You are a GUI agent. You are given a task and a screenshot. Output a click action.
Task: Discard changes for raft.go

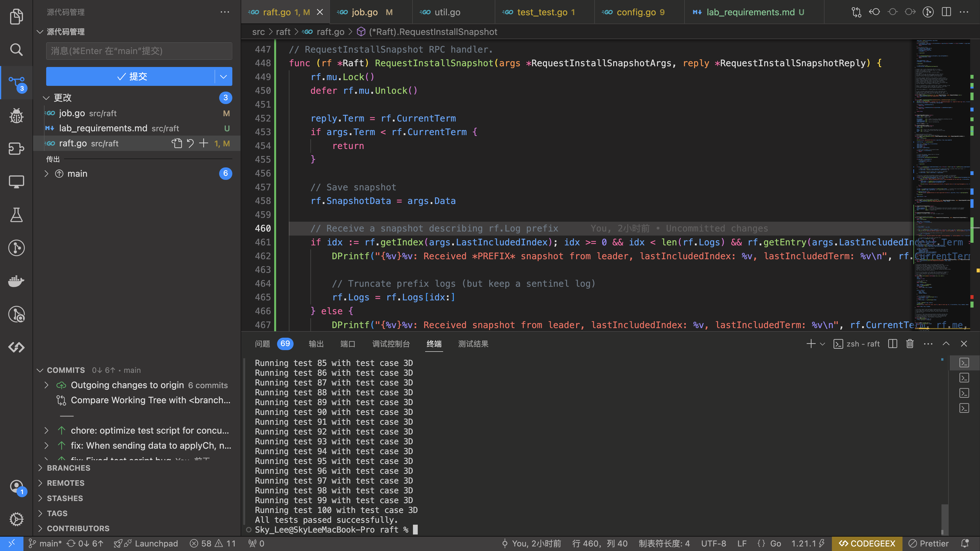190,143
